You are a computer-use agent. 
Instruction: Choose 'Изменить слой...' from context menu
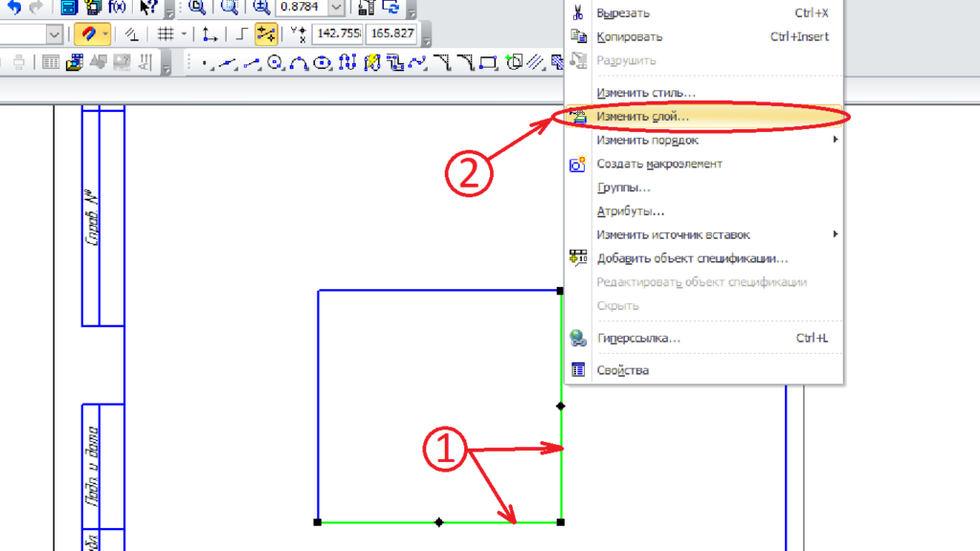[x=642, y=116]
